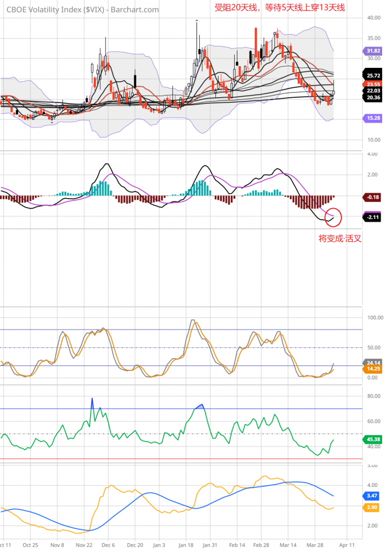
Task: Select the red annotation text above the chart
Action: pyautogui.click(x=280, y=8)
